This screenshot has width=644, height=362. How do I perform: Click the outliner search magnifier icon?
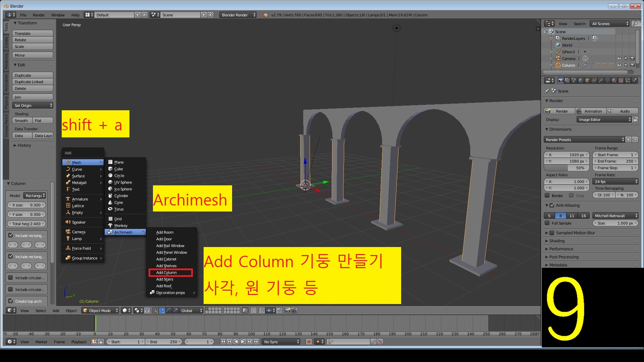pyautogui.click(x=635, y=23)
